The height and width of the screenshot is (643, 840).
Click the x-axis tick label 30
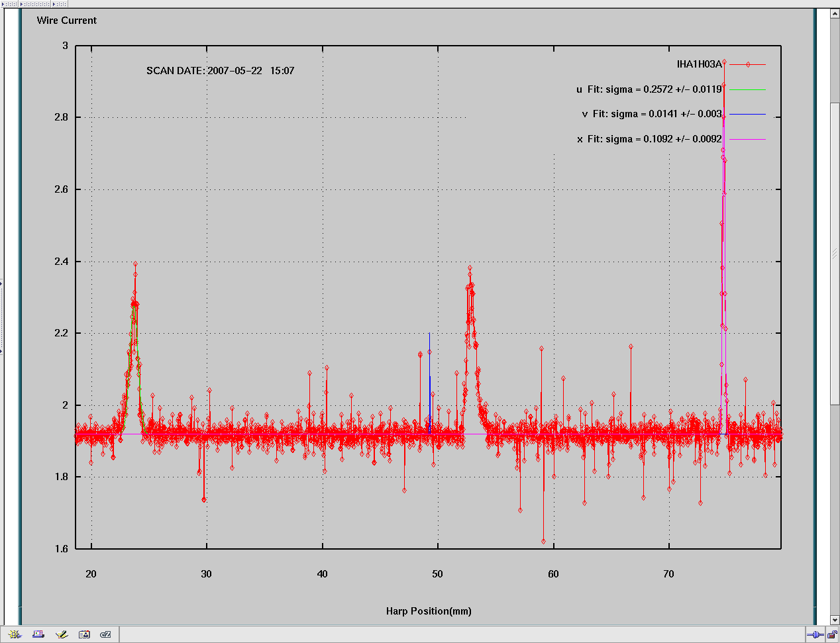pos(206,574)
